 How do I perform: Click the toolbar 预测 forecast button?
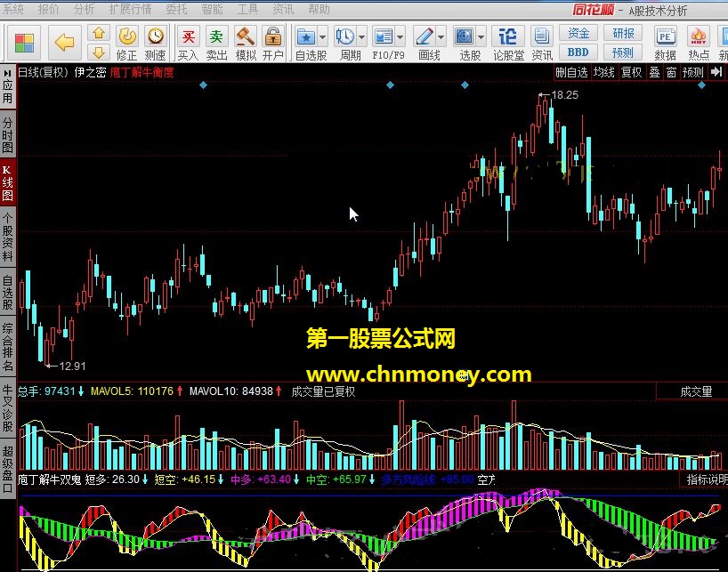click(x=623, y=52)
